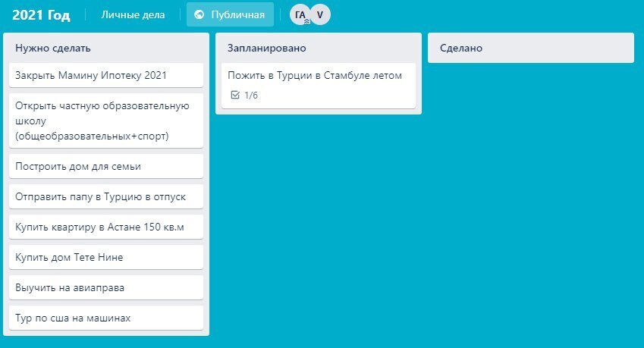Open card Купить квартиру в Астане 150 кв.м
Screen dimensions: 644x348
[x=106, y=227]
